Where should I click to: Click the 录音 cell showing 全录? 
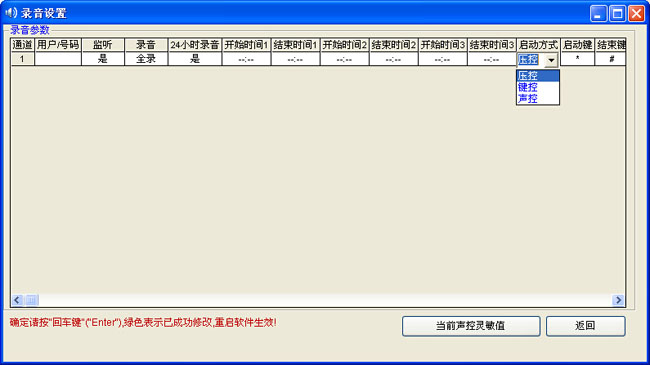coord(146,59)
